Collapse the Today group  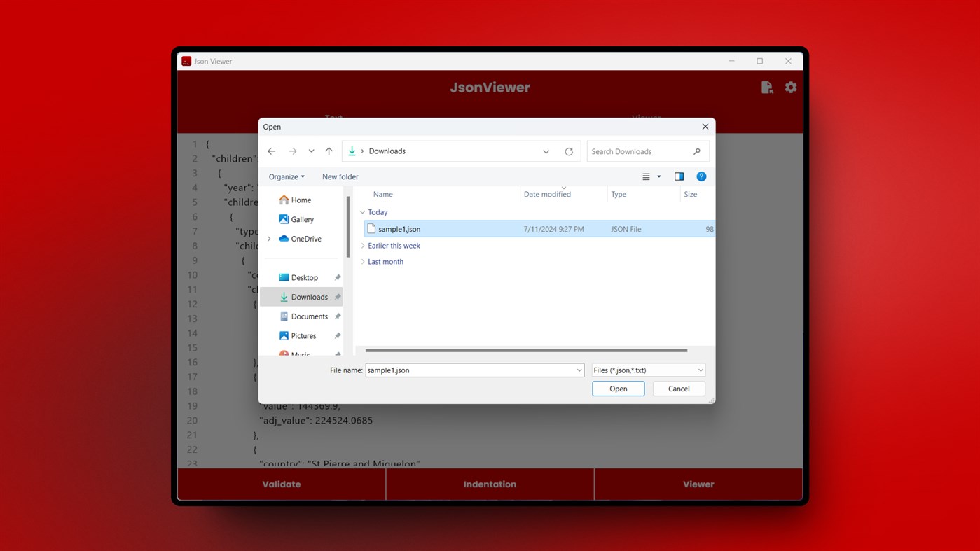[x=362, y=212]
